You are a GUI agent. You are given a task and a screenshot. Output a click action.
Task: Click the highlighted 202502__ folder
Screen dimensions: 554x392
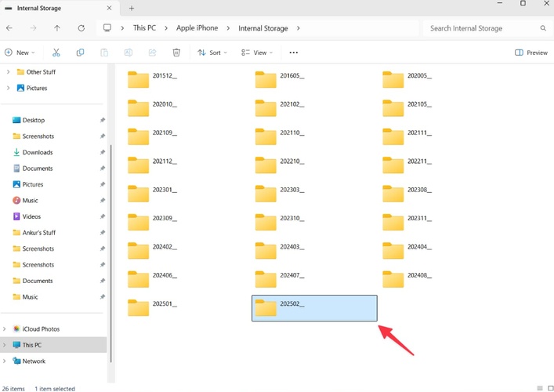[314, 308]
